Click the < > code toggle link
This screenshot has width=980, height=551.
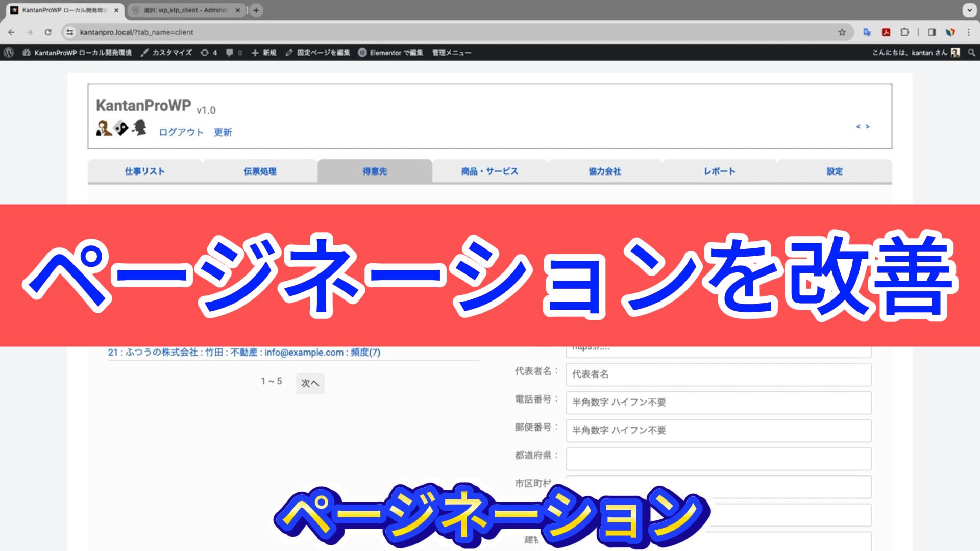pos(863,126)
